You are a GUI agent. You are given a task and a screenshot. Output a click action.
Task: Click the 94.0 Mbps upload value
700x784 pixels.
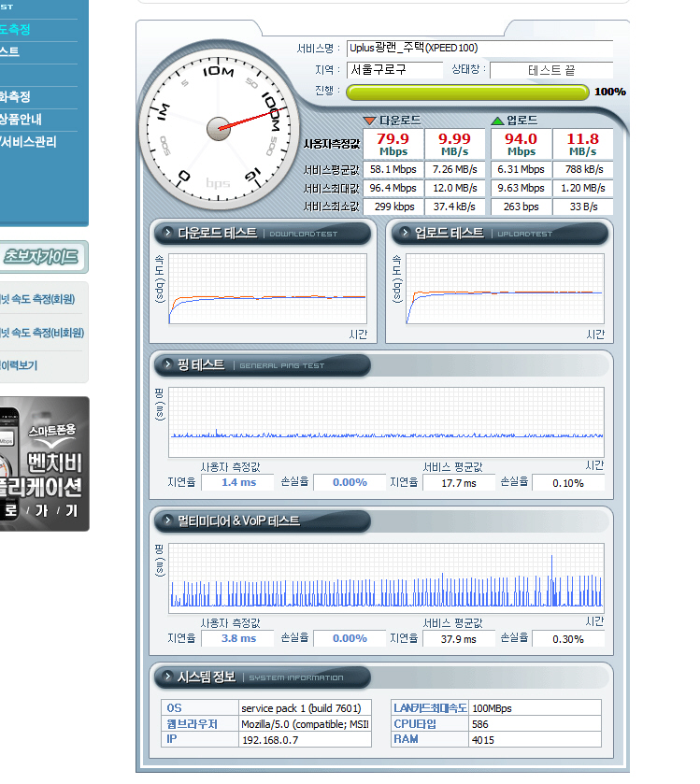click(521, 144)
